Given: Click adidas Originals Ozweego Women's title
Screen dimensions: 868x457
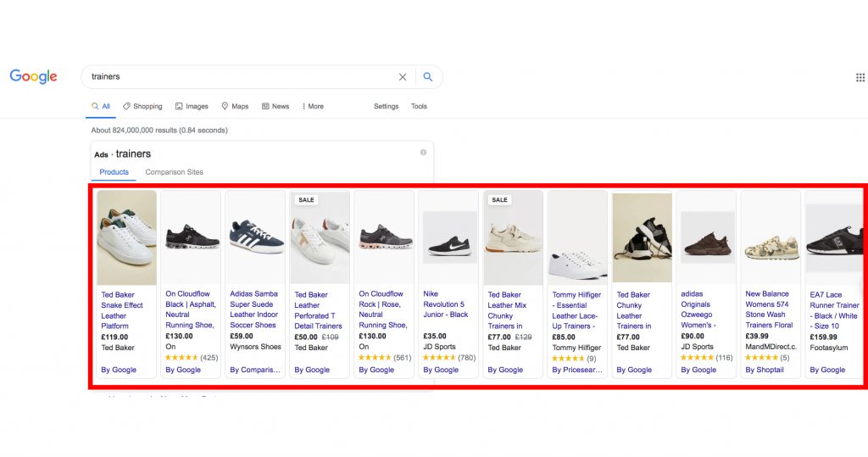Looking at the screenshot, I should point(698,309).
